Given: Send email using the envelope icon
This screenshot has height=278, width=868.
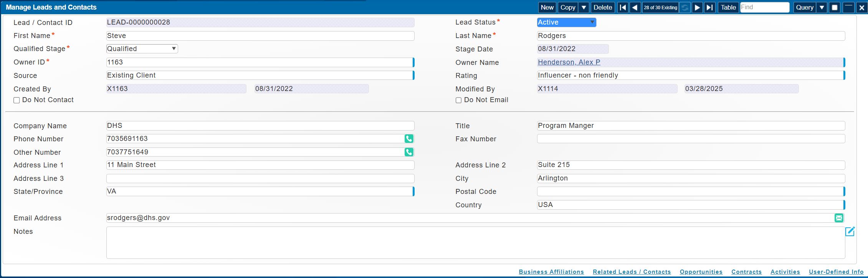Looking at the screenshot, I should coord(839,218).
